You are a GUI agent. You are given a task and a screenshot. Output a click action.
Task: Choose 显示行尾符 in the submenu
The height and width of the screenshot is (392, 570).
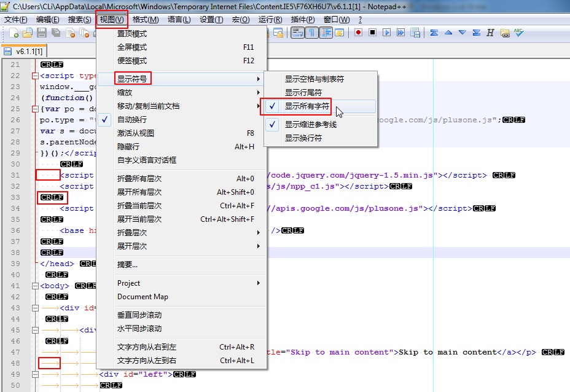[x=303, y=93]
